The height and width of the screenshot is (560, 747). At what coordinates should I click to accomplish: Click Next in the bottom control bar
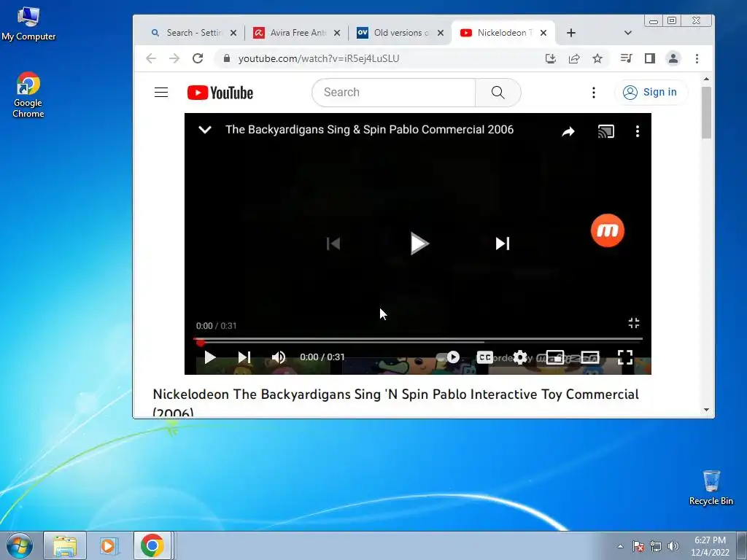244,357
